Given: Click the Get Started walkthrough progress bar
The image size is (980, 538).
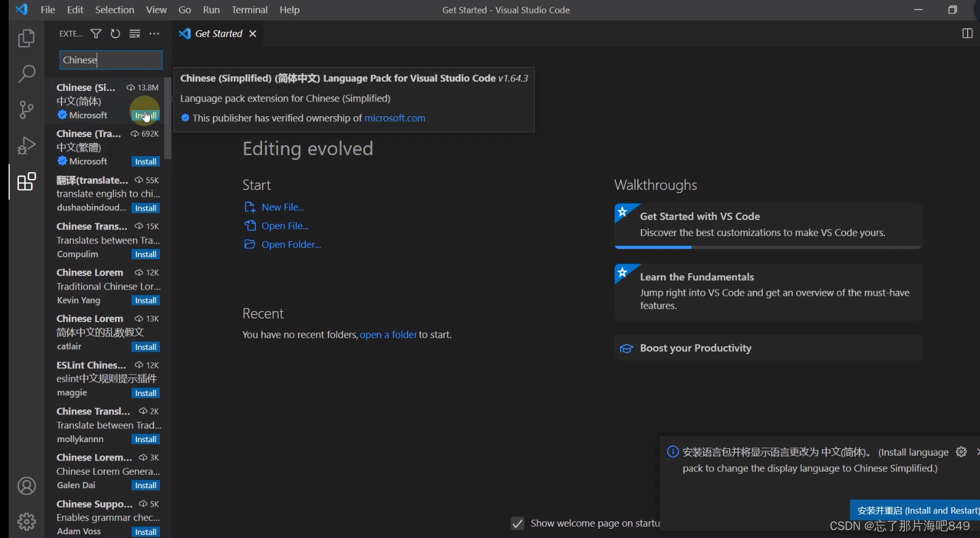Looking at the screenshot, I should [768, 247].
